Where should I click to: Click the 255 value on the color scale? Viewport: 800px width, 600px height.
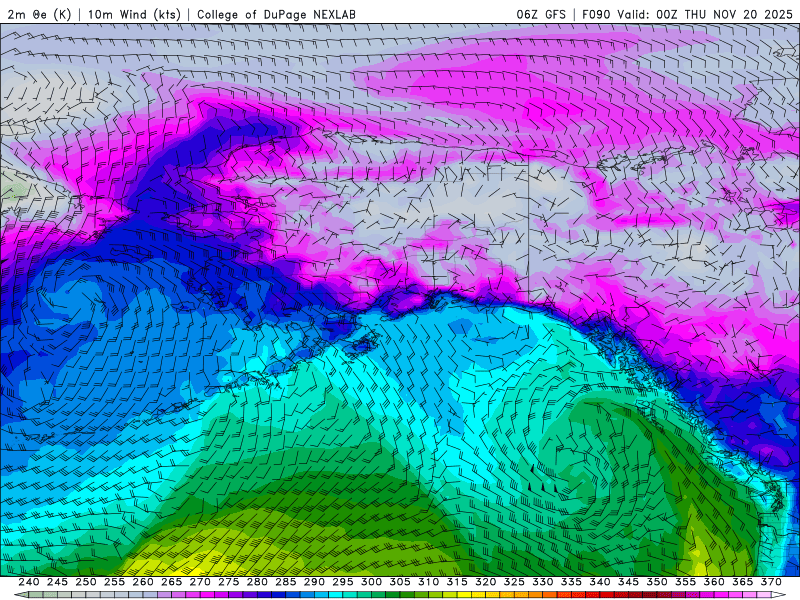pos(114,582)
